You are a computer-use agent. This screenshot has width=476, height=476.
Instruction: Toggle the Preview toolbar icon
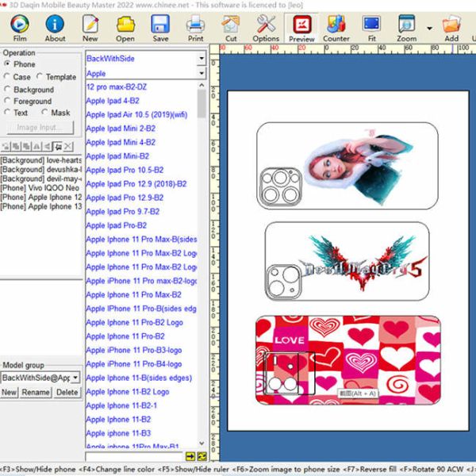301,27
